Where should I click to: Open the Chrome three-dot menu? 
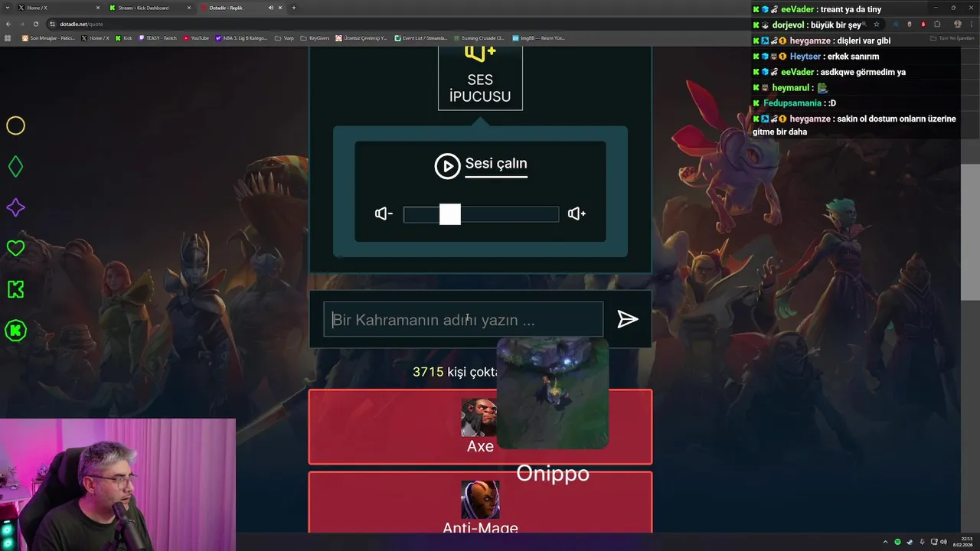[x=971, y=24]
